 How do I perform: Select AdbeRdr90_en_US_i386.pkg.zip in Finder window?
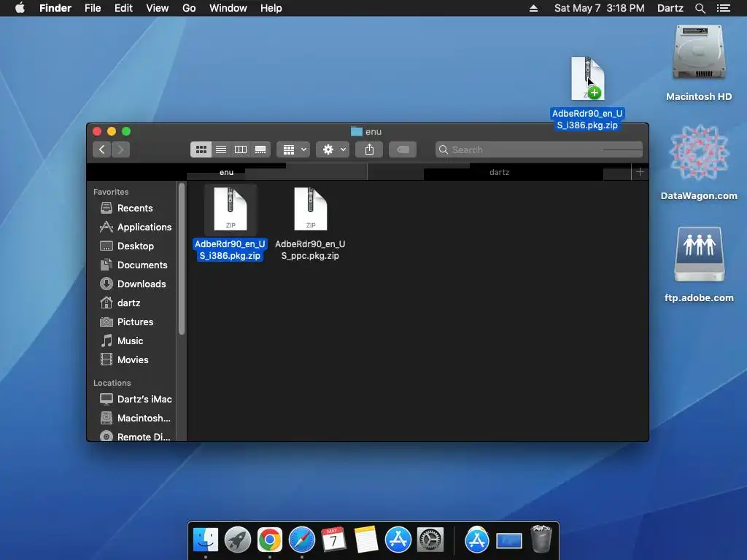(x=230, y=223)
